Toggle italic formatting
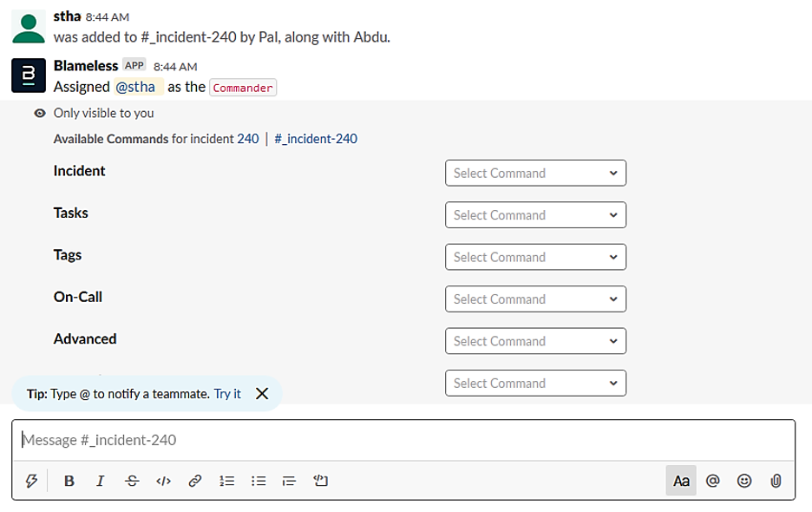This screenshot has height=512, width=812. 101,481
